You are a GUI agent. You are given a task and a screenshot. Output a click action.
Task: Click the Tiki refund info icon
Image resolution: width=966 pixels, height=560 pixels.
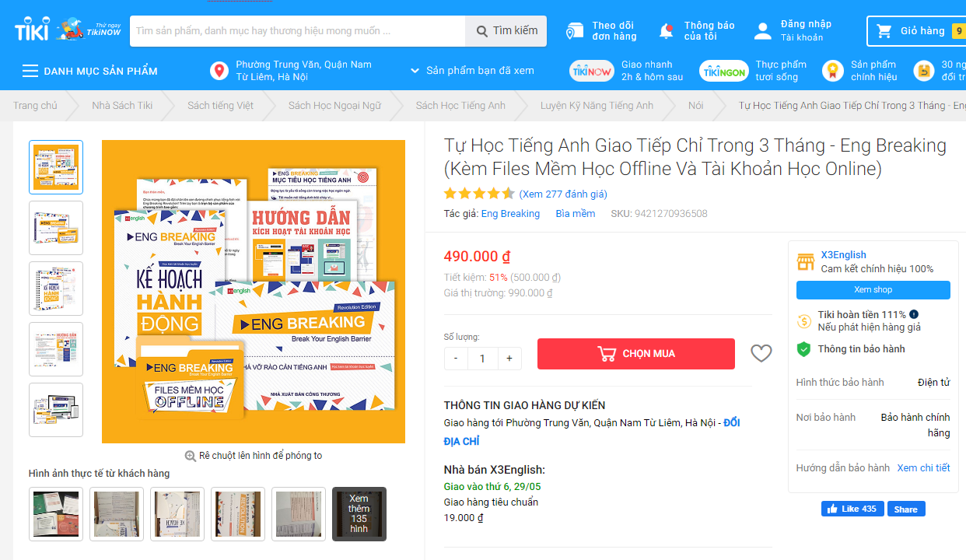[914, 314]
